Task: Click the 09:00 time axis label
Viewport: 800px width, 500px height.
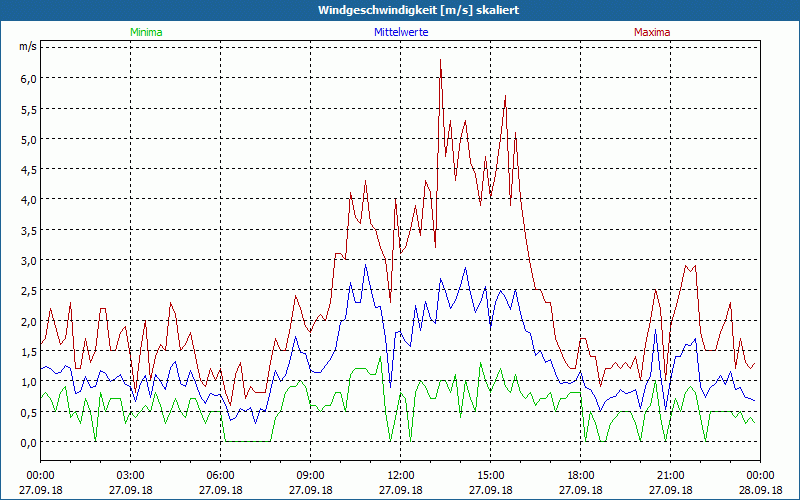Action: click(310, 476)
